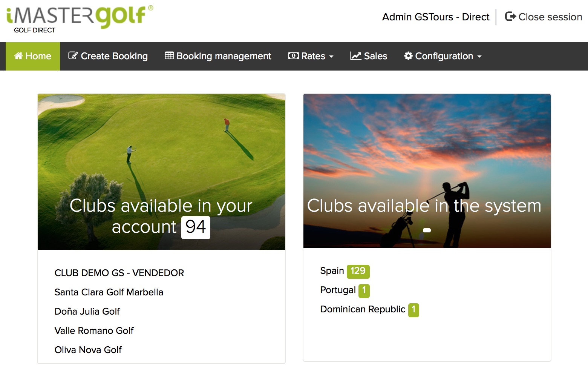Click the Rates money icon

pos(293,56)
